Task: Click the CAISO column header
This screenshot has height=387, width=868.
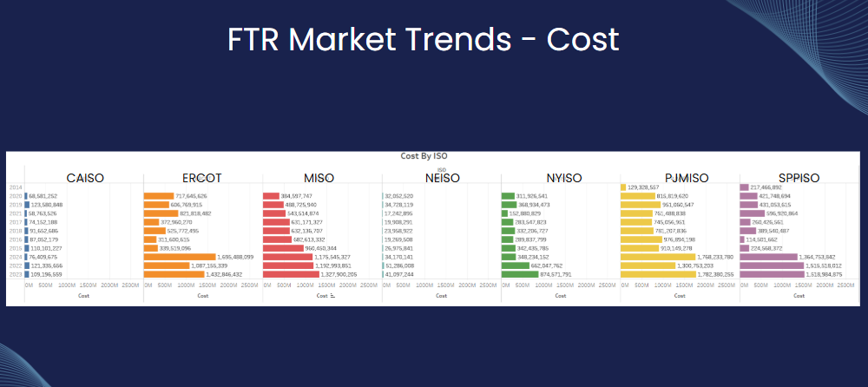Action: 85,178
